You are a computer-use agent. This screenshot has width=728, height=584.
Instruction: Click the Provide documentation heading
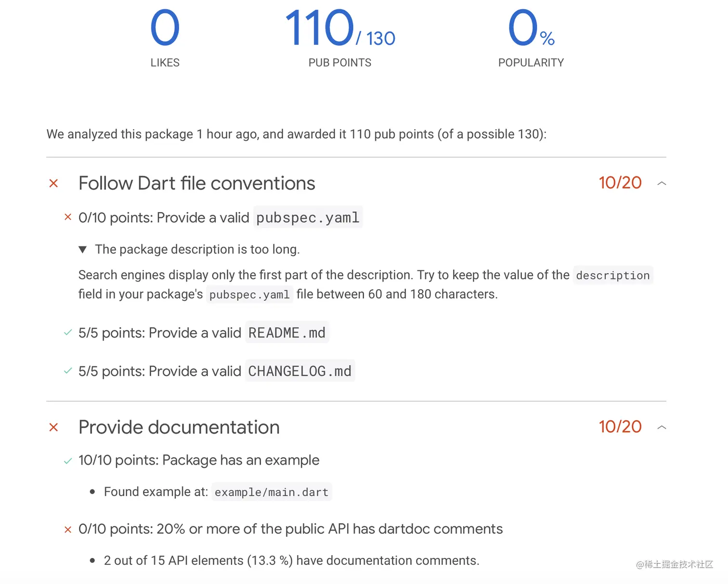pyautogui.click(x=179, y=427)
